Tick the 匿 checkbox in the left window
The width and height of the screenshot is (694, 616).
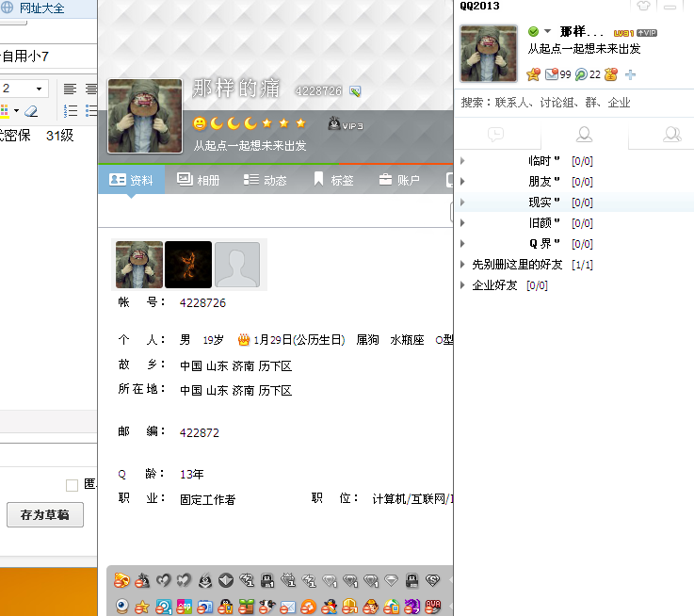click(x=72, y=485)
